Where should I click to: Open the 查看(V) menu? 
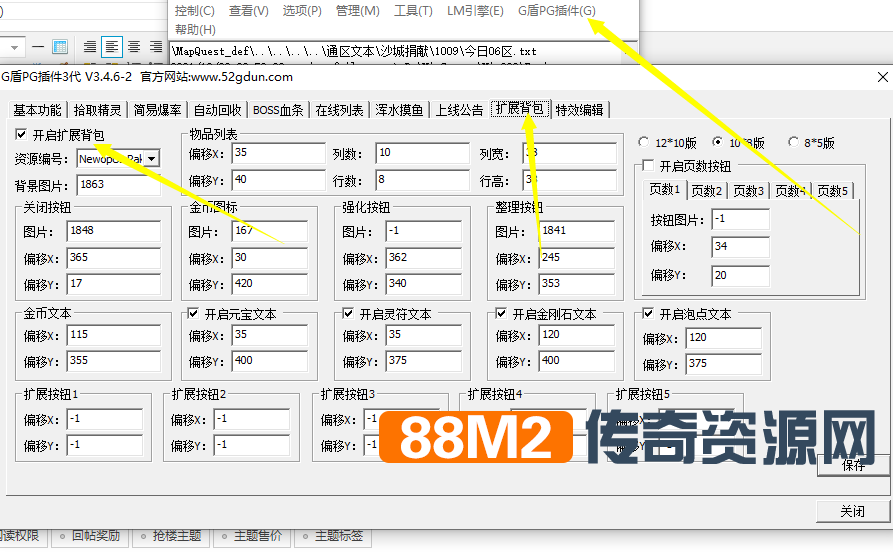[248, 11]
